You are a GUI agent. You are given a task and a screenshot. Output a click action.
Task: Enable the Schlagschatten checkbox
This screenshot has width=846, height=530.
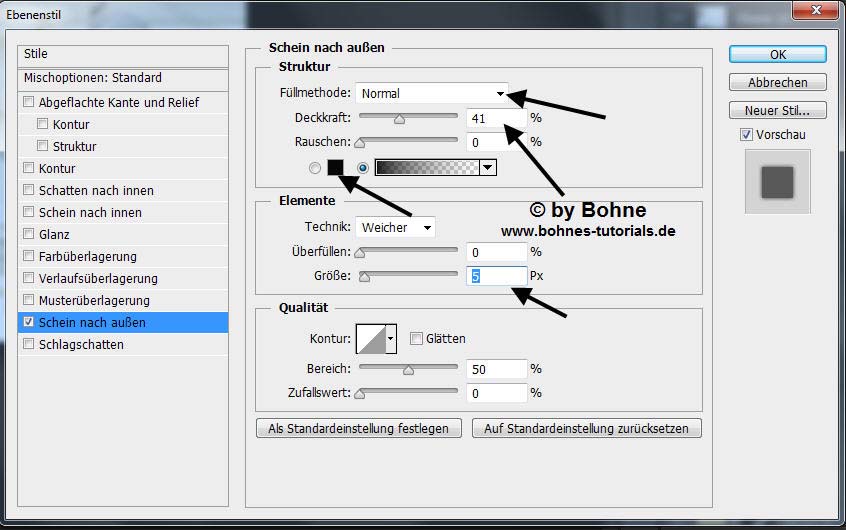pyautogui.click(x=29, y=345)
